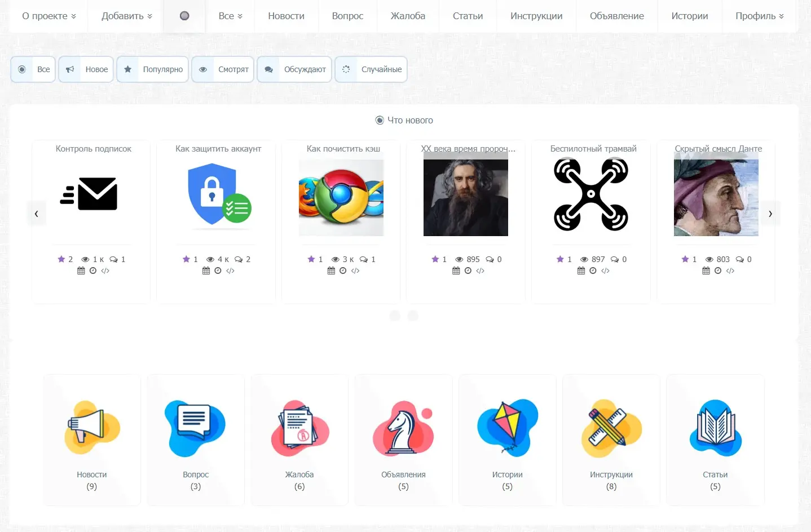
Task: Select the second carousel pagination dot
Action: click(x=413, y=316)
